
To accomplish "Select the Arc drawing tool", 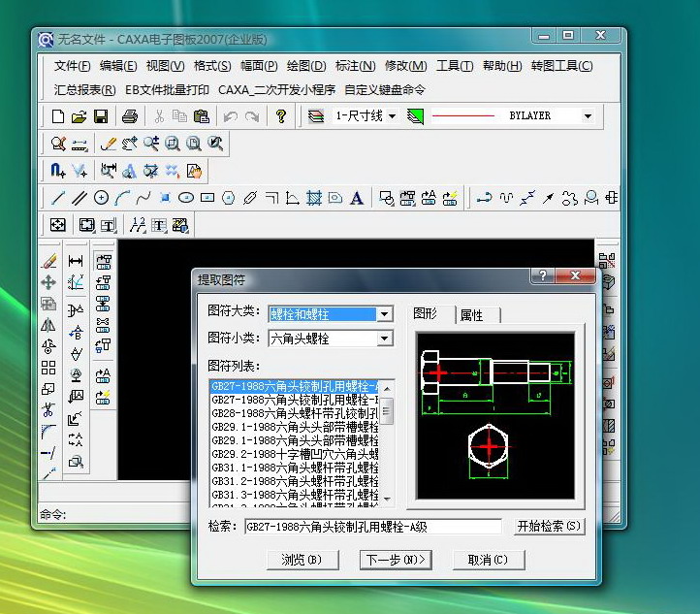I will (x=122, y=197).
